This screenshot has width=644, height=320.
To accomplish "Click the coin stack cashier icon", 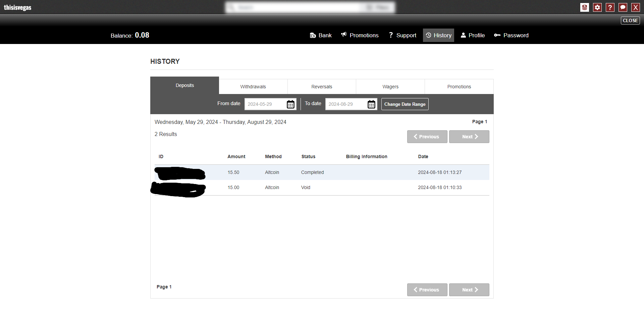I will coord(585,7).
